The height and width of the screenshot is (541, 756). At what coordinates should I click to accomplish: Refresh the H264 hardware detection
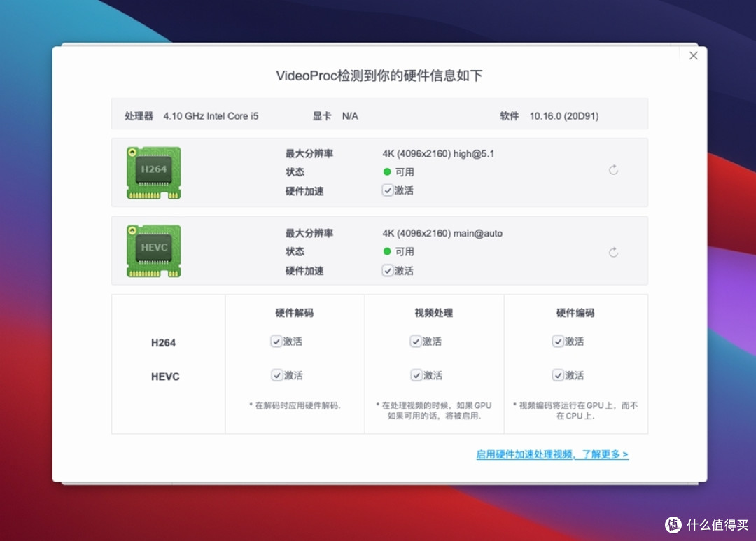click(x=613, y=170)
